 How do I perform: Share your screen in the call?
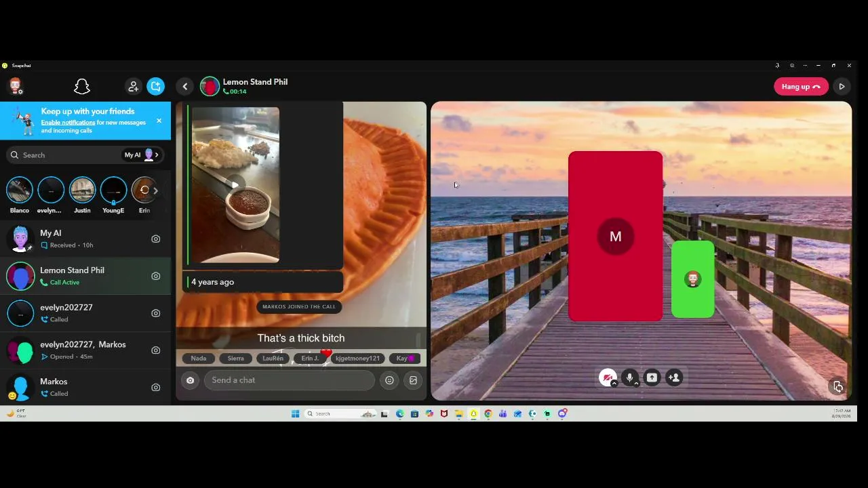[652, 378]
